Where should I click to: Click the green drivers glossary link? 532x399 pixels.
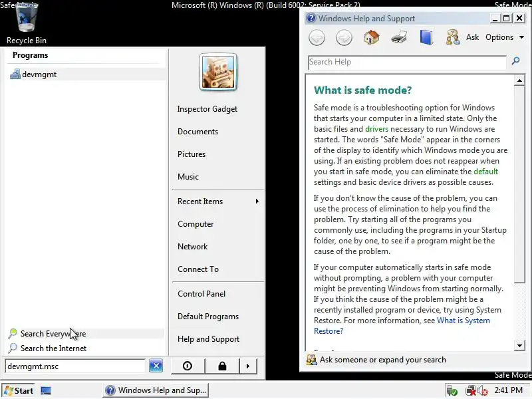[x=376, y=129]
